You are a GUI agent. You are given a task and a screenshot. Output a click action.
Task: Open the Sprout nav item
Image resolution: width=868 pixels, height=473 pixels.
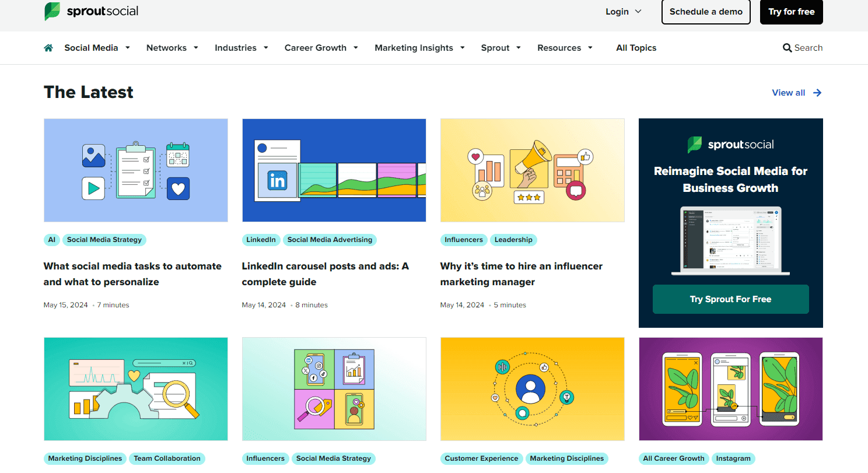495,48
